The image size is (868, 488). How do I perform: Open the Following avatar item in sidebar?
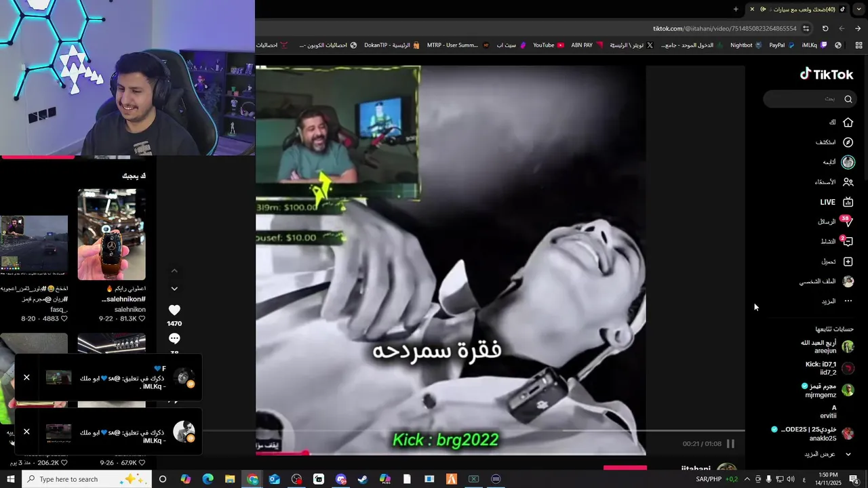tap(848, 162)
